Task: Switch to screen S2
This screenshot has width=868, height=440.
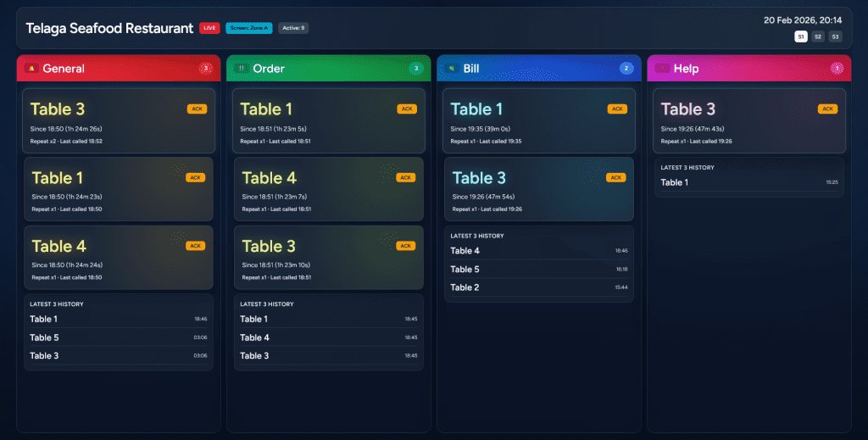Action: pyautogui.click(x=818, y=36)
